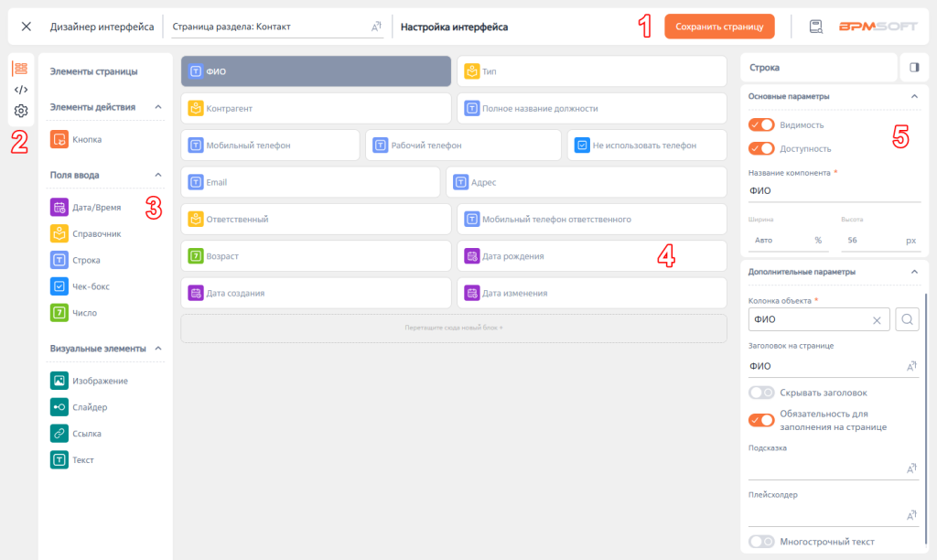Open the gear settings icon in left sidebar
The image size is (937, 560).
coord(20,112)
